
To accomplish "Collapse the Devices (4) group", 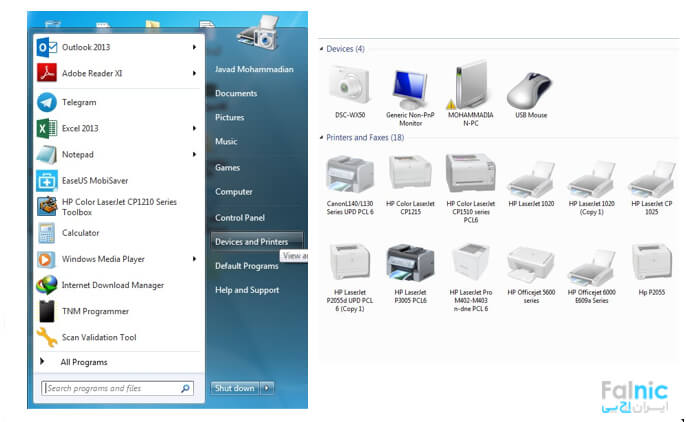I will [322, 49].
